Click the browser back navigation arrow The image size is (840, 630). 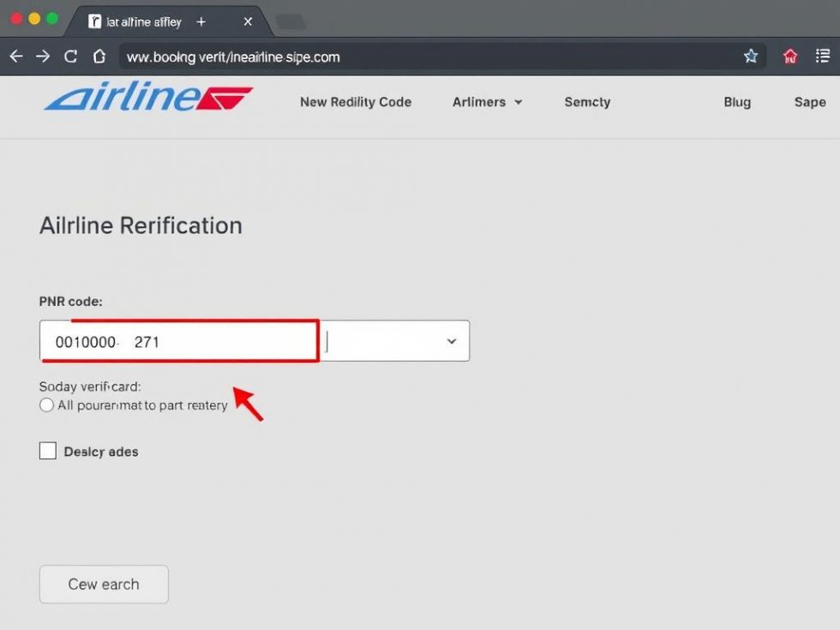pyautogui.click(x=15, y=56)
